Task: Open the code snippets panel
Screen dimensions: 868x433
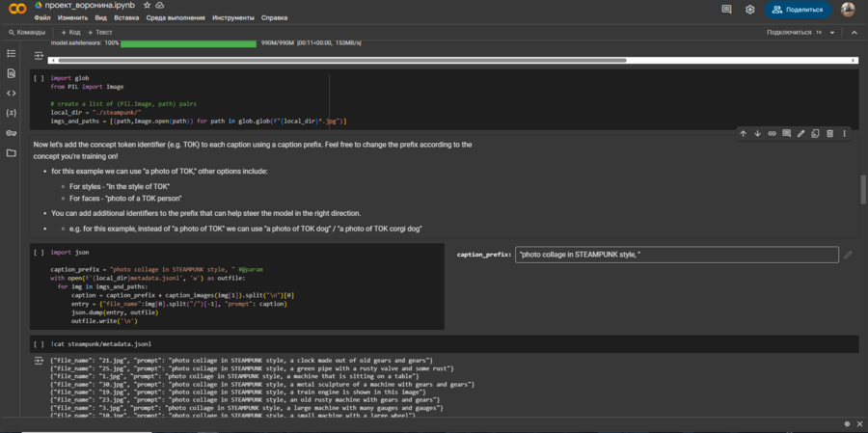Action: pos(11,93)
